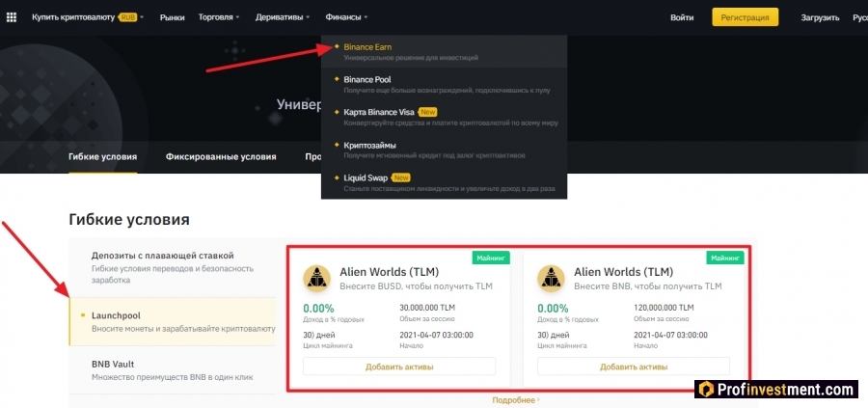Click Добавить активы on BUSD card
The width and height of the screenshot is (868, 408).
click(399, 367)
